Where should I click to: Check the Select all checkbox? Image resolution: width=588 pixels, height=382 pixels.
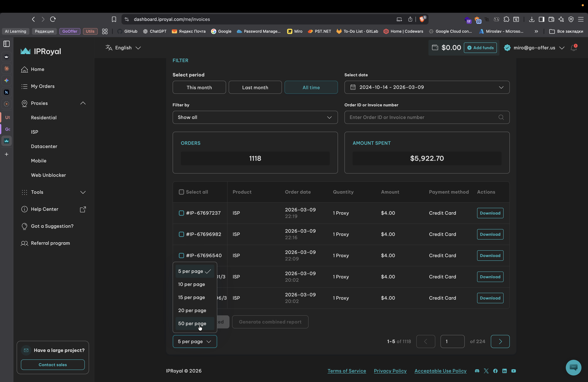pyautogui.click(x=181, y=192)
